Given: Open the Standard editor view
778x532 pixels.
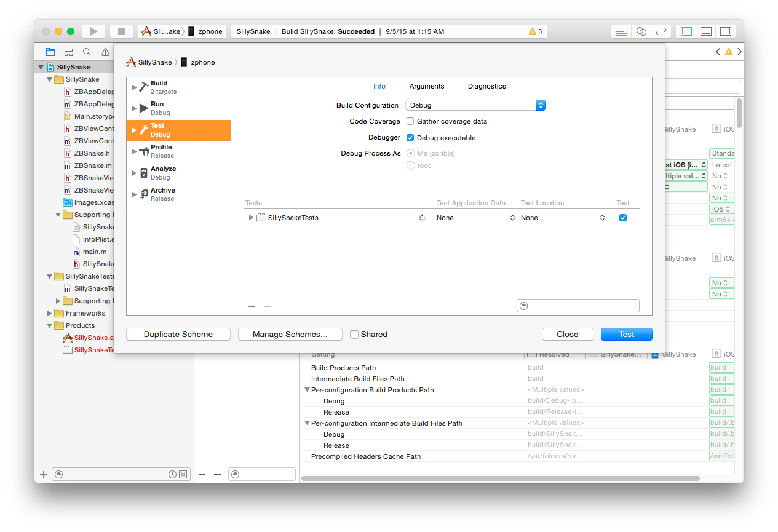Looking at the screenshot, I should 622,31.
